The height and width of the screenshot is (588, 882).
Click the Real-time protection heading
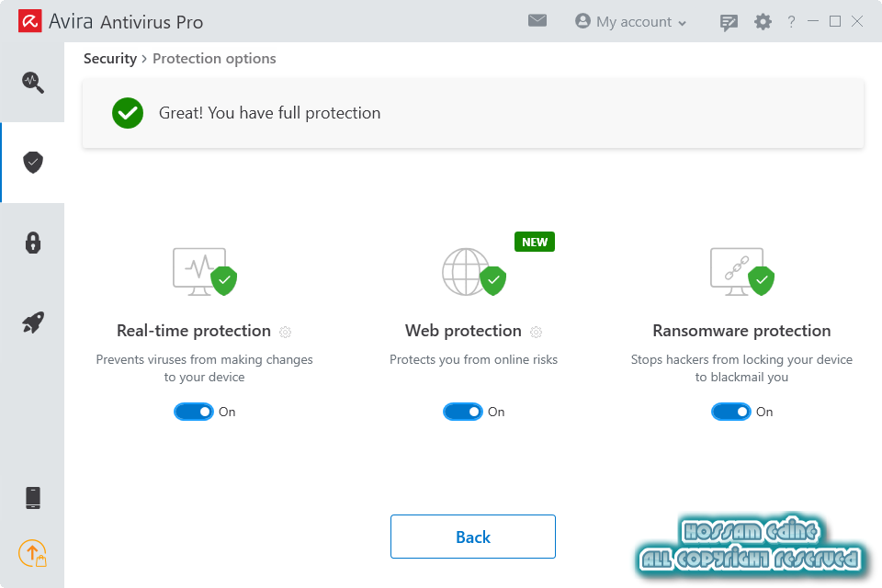pos(194,331)
